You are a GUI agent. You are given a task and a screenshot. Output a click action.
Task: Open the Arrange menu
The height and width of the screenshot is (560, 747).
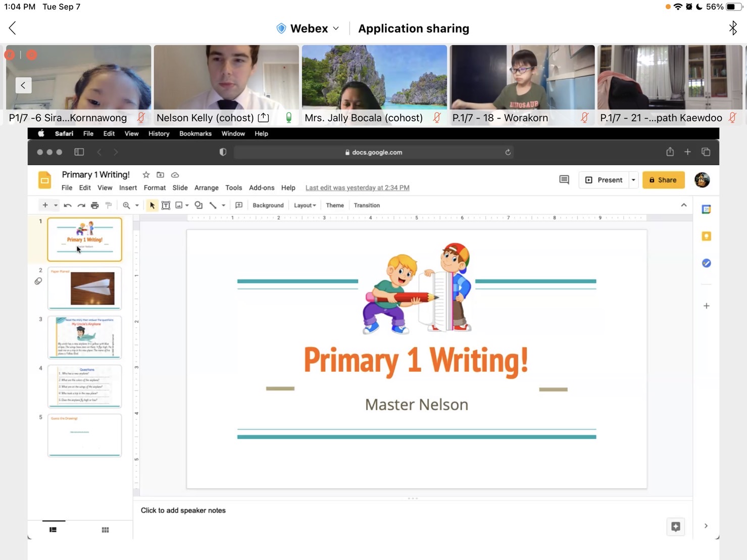pyautogui.click(x=207, y=188)
